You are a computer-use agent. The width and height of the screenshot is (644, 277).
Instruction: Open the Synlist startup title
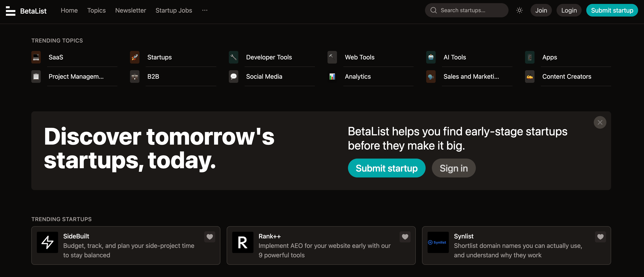[463, 236]
